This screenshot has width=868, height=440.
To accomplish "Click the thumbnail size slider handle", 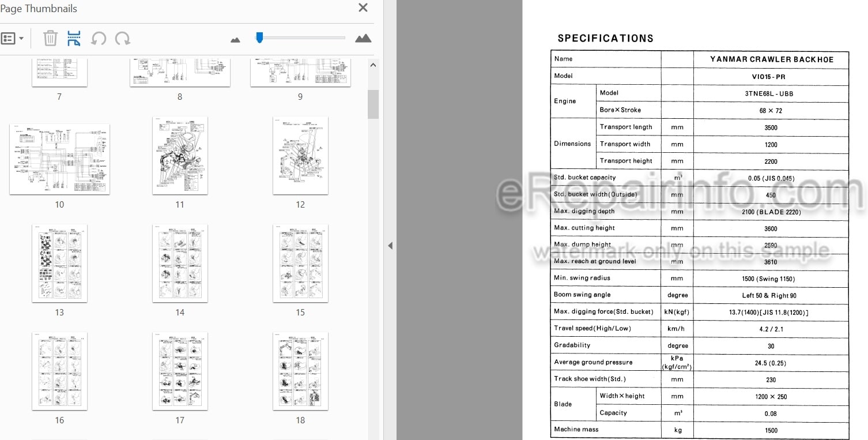I will coord(259,37).
